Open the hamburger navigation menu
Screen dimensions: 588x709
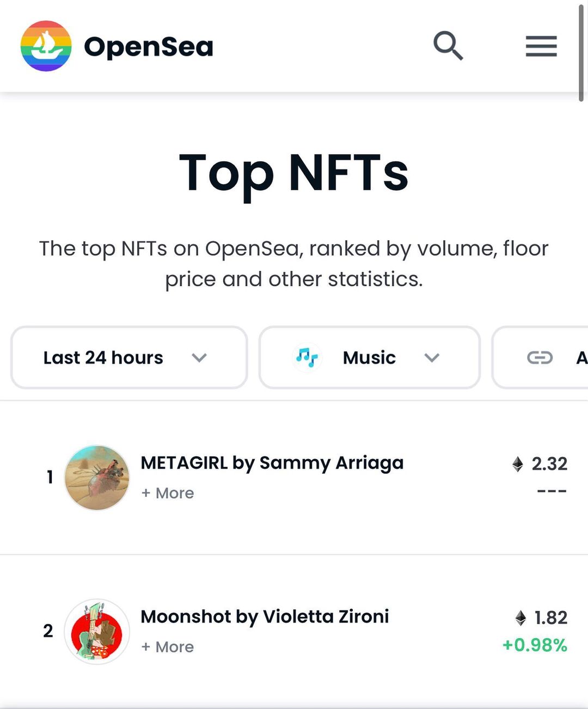(x=541, y=46)
